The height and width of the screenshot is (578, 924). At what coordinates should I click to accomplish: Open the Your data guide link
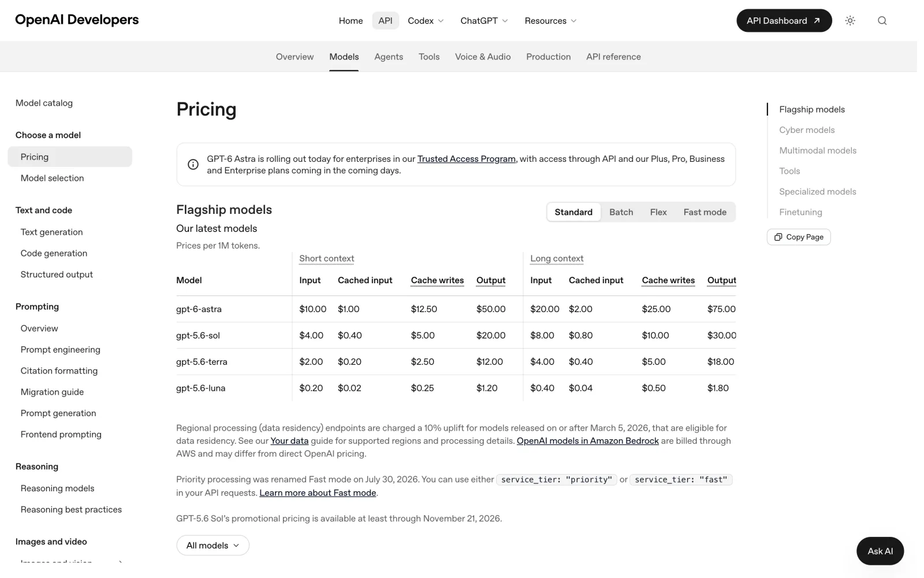coord(289,441)
